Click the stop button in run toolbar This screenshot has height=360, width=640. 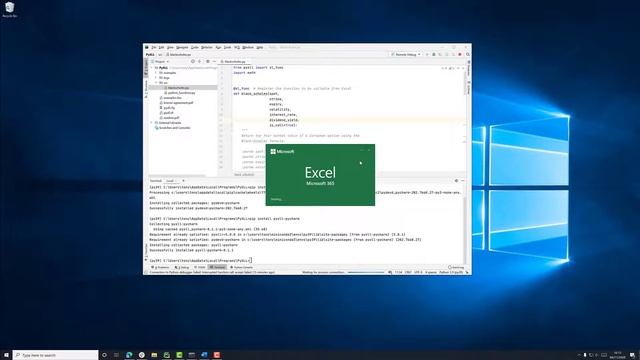tap(460, 54)
